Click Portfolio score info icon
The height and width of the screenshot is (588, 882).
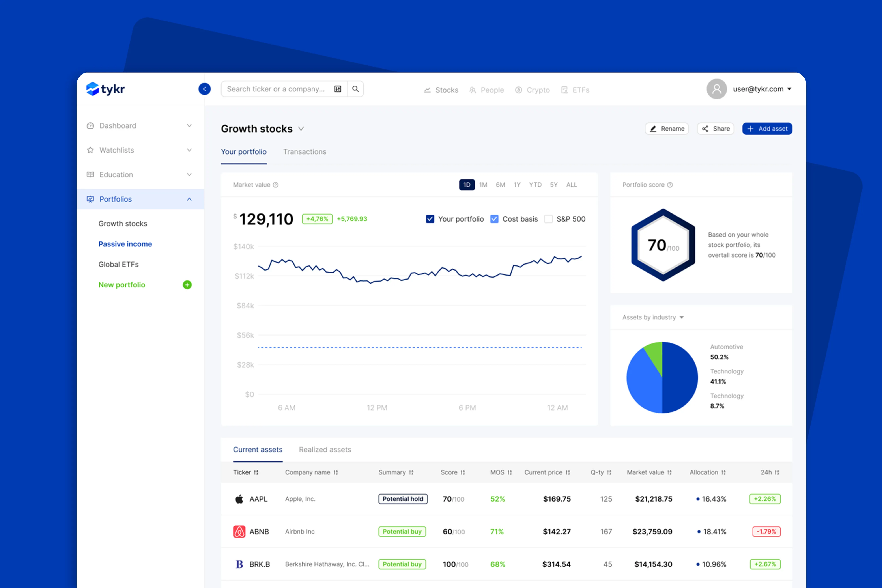[x=670, y=185]
